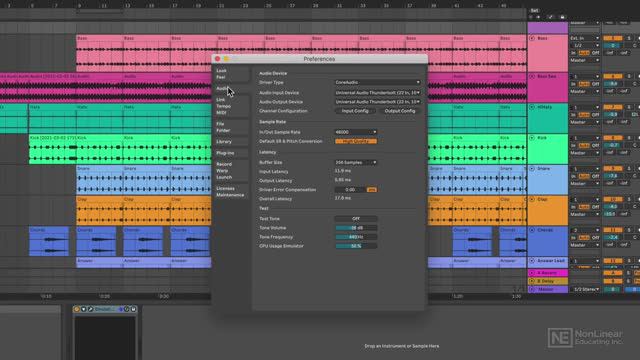Click the Master track arrow icon
The width and height of the screenshot is (640, 360).
(532, 289)
